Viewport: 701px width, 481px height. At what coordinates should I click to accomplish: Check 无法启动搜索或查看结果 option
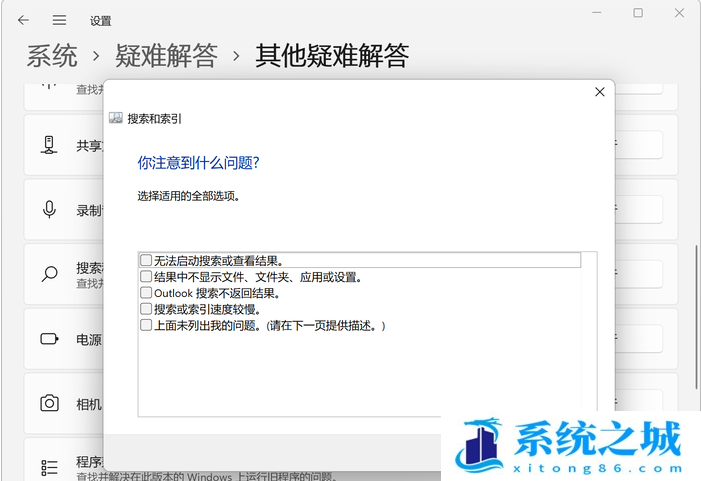(146, 260)
